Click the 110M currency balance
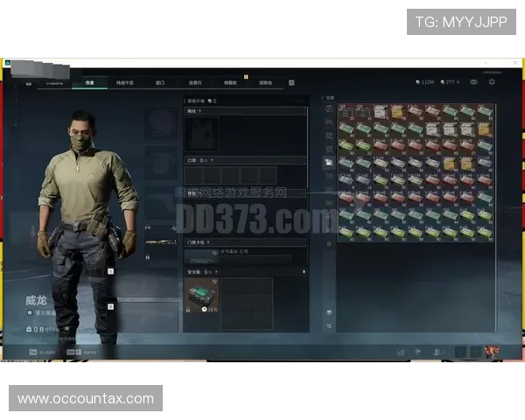The height and width of the screenshot is (420, 525). [425, 82]
